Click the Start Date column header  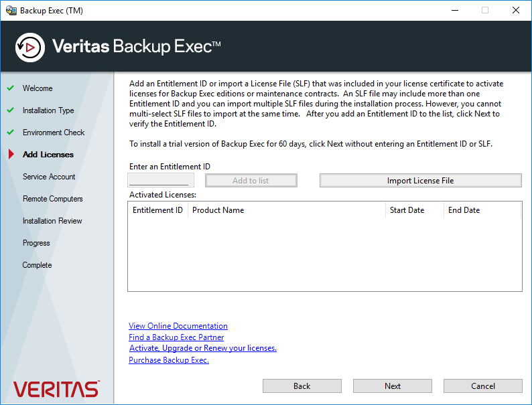(415, 210)
